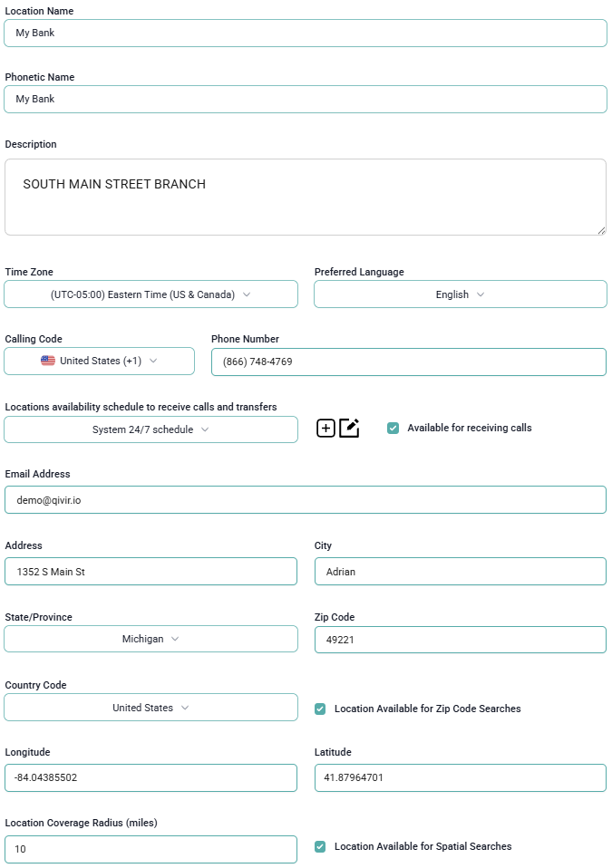Click into the Description text area
Viewport: 612px width, 868px height.
(x=306, y=198)
